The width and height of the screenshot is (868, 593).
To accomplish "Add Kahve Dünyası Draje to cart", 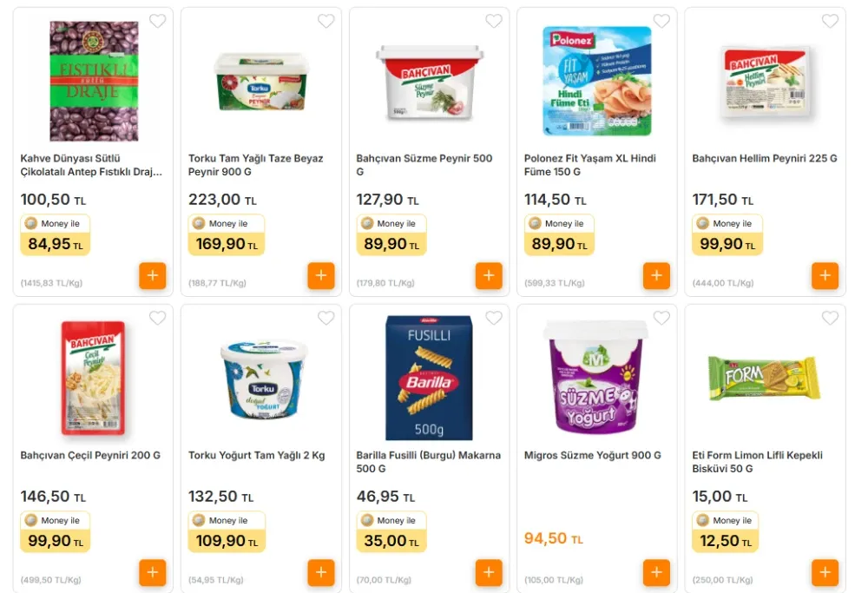I will coord(152,276).
